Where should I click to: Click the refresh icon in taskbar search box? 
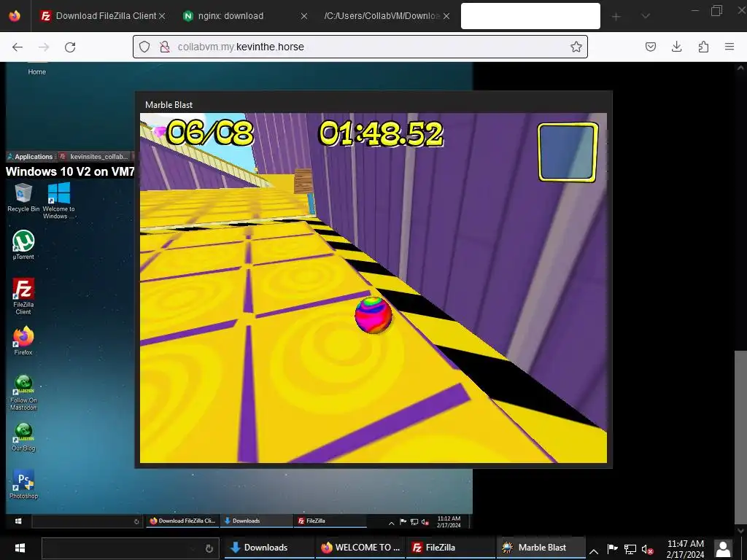[209, 548]
